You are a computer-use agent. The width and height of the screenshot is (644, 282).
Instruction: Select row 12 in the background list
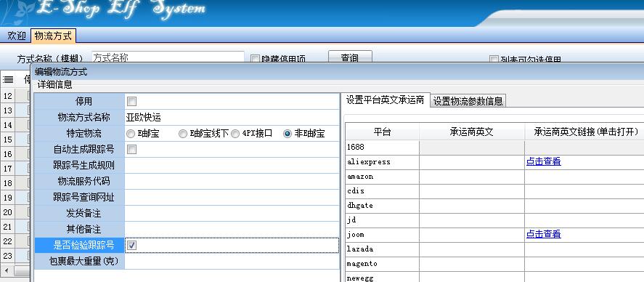click(x=7, y=96)
